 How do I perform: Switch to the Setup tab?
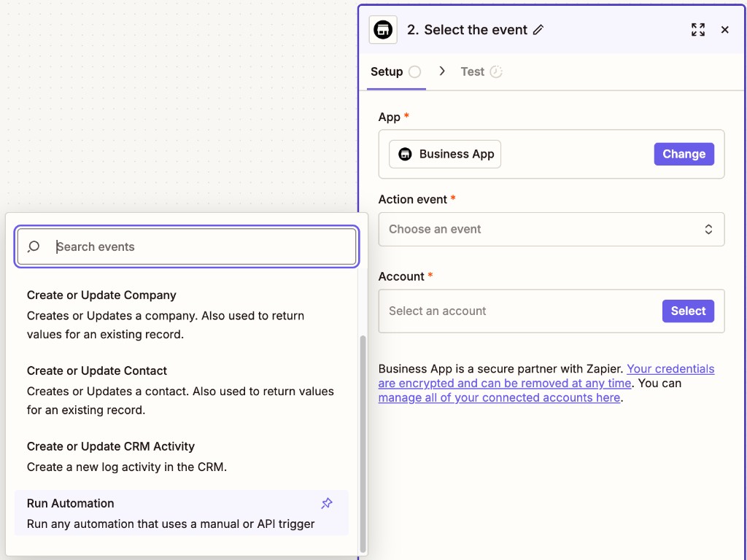pyautogui.click(x=387, y=71)
